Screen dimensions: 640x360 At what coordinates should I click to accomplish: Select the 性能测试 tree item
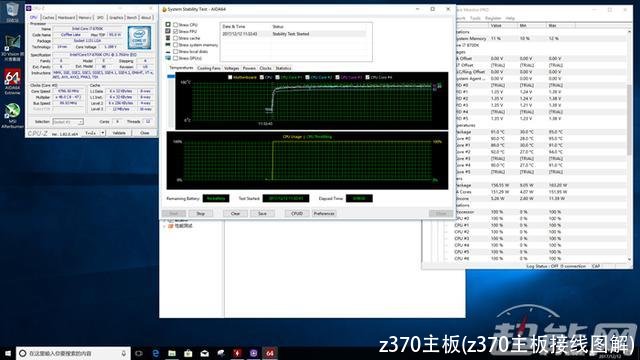pos(183,226)
